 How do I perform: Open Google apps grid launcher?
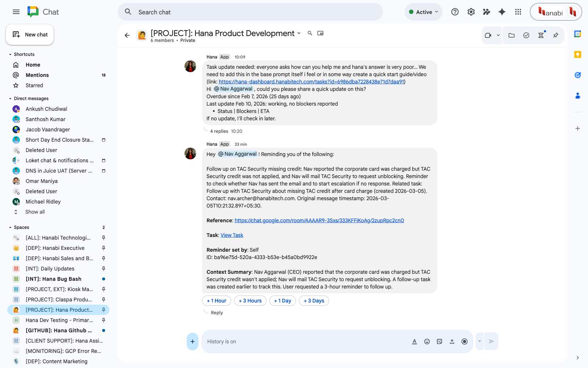518,12
